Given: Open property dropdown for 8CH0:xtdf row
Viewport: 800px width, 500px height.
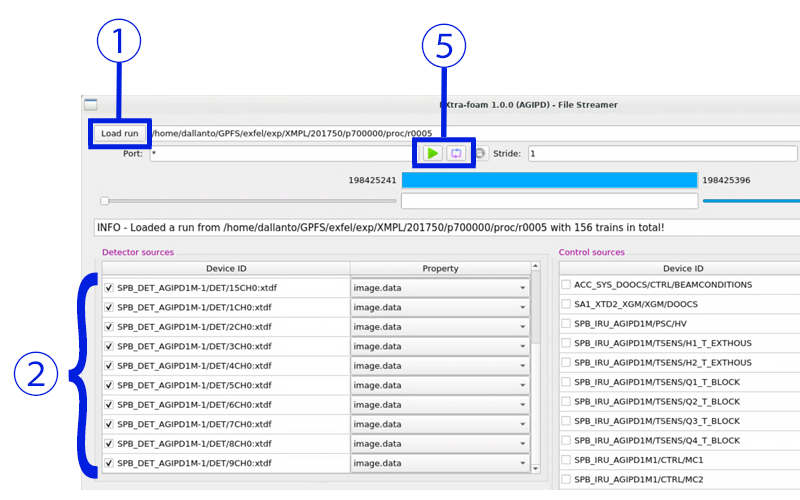Looking at the screenshot, I should (x=440, y=443).
